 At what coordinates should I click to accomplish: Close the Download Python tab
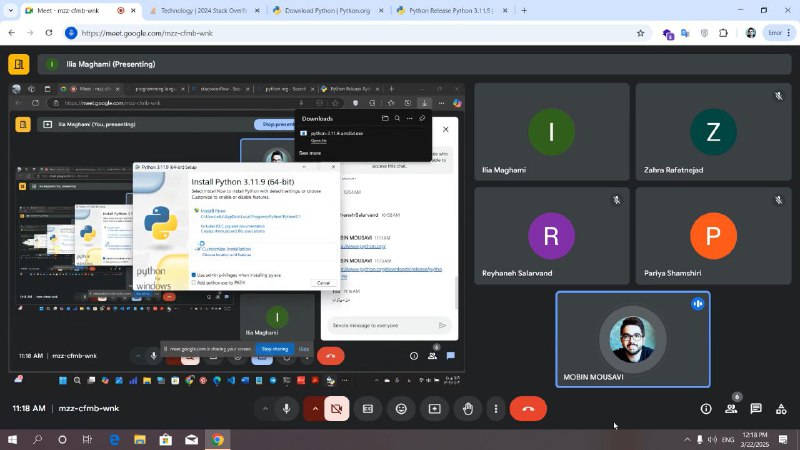point(381,10)
